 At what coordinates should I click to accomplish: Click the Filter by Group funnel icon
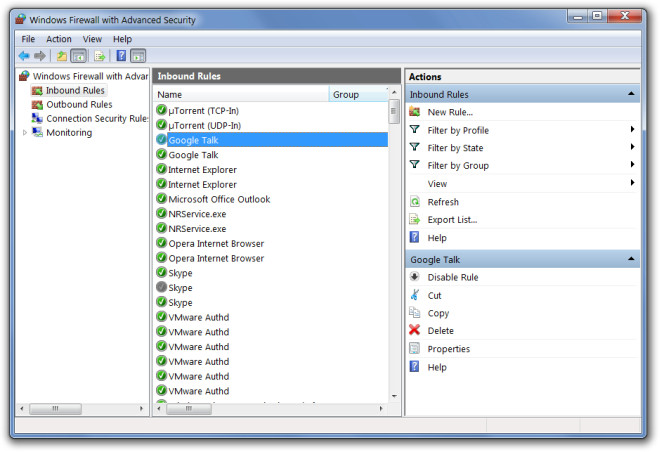pyautogui.click(x=415, y=165)
